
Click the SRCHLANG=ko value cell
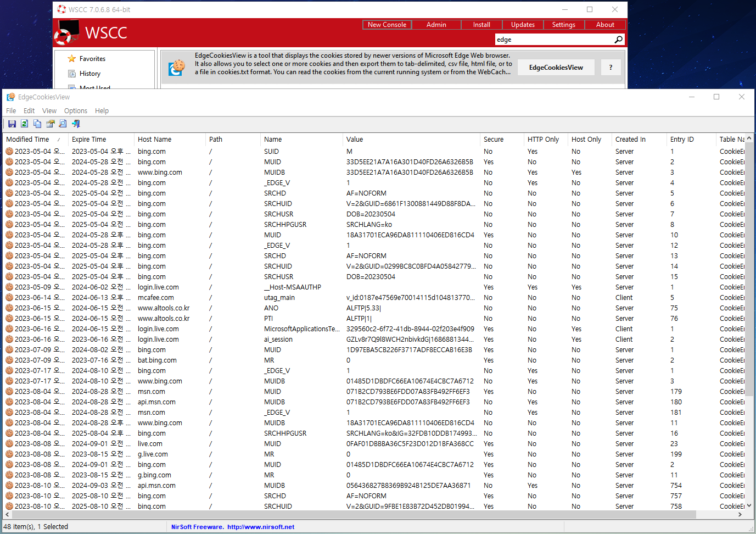(369, 225)
